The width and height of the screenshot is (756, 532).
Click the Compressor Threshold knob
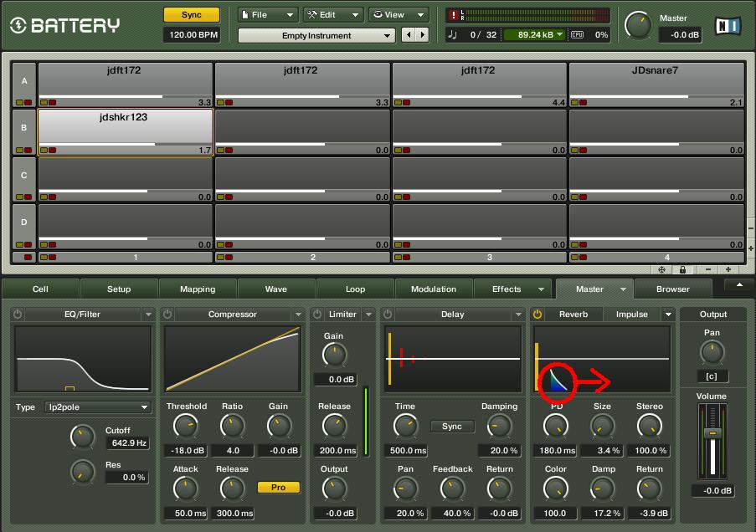pos(186,426)
